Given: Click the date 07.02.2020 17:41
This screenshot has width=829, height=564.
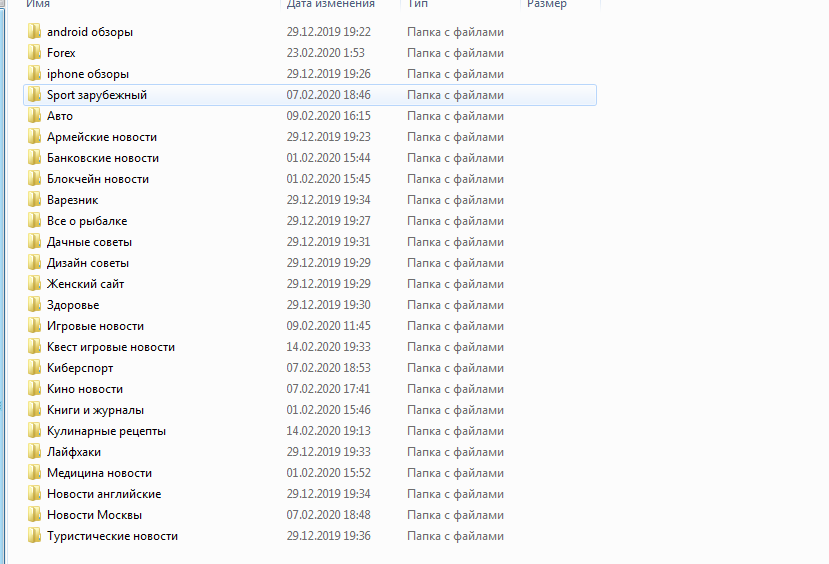Looking at the screenshot, I should (x=328, y=389).
